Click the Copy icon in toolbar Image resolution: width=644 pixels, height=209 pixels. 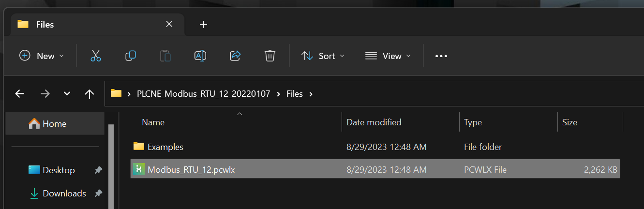[x=131, y=56]
